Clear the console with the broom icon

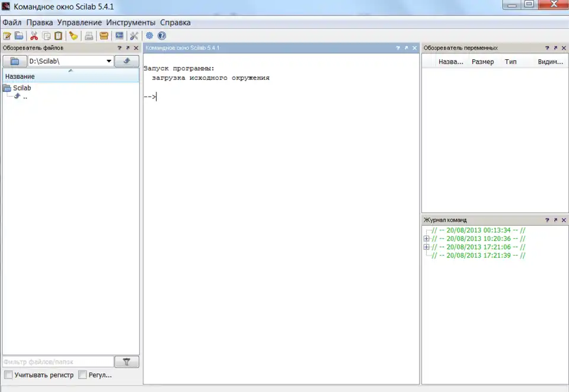click(x=73, y=36)
